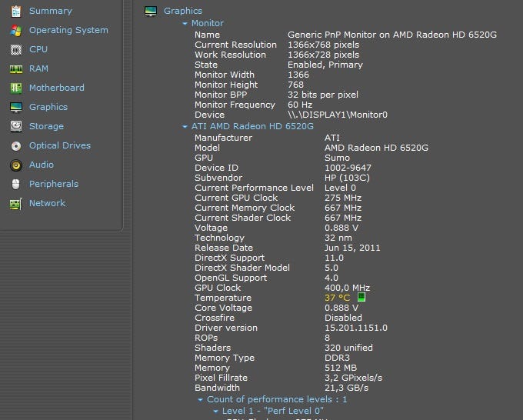Switch to the Storage section
Screen dimensions: 523x420
(x=46, y=126)
